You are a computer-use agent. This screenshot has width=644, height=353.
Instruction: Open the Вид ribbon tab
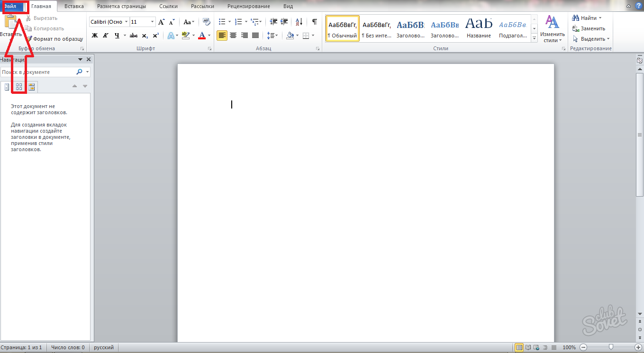pyautogui.click(x=288, y=6)
